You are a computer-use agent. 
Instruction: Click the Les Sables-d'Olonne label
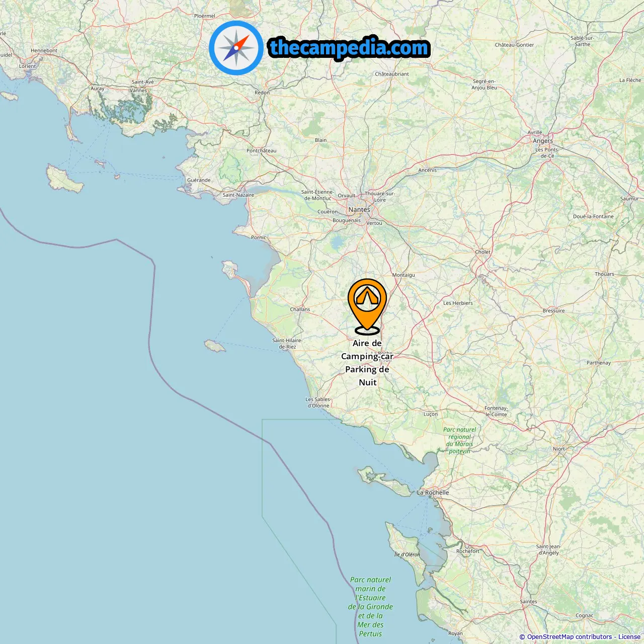(318, 403)
